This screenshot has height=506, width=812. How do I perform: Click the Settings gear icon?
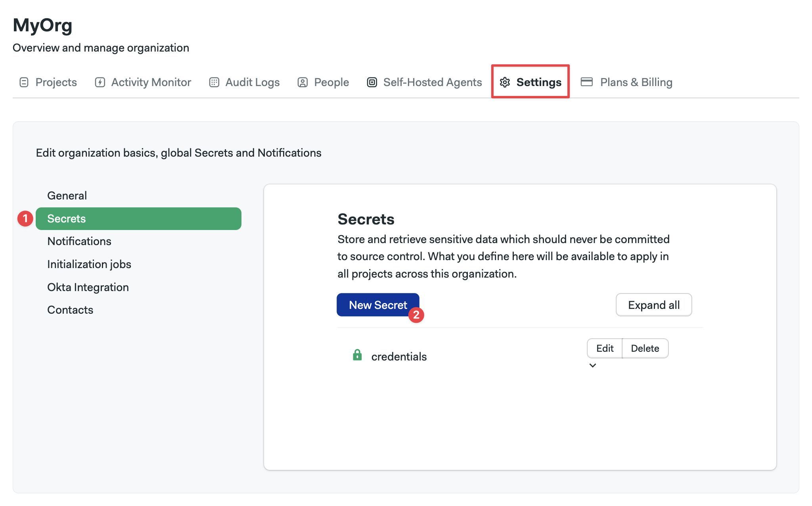click(x=505, y=82)
